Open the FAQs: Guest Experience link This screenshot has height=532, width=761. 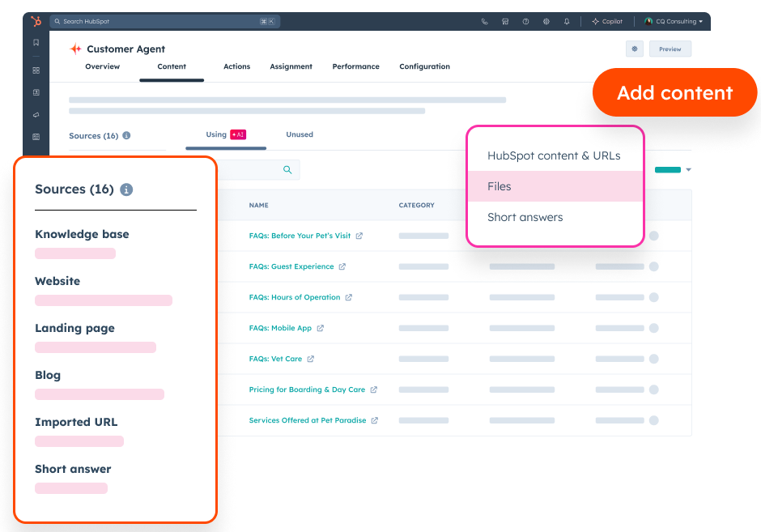click(291, 266)
